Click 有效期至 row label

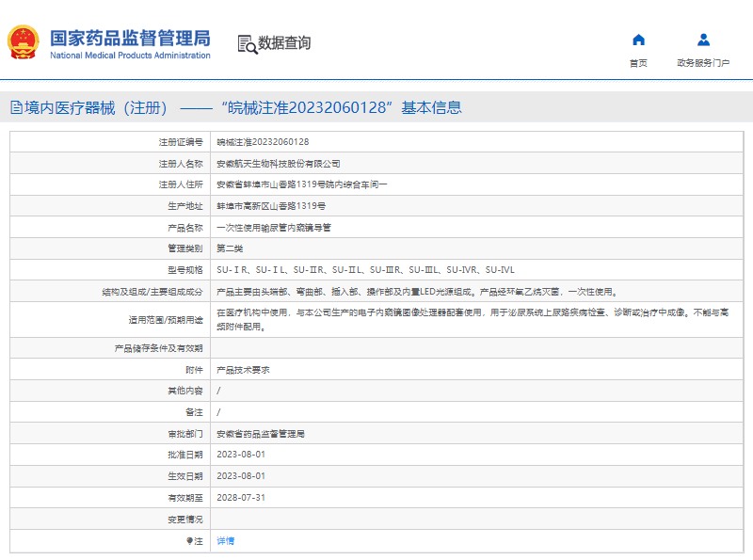click(185, 498)
